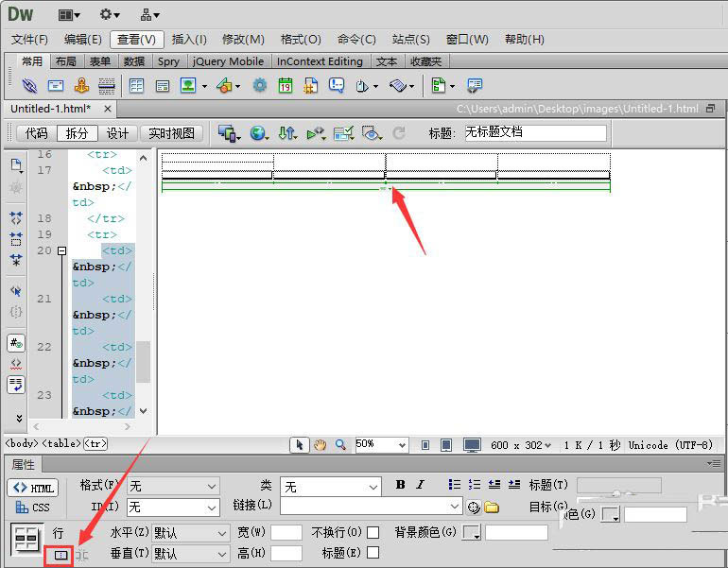This screenshot has width=728, height=568.
Task: Open the 链接(L) link dropdown
Action: [371, 507]
